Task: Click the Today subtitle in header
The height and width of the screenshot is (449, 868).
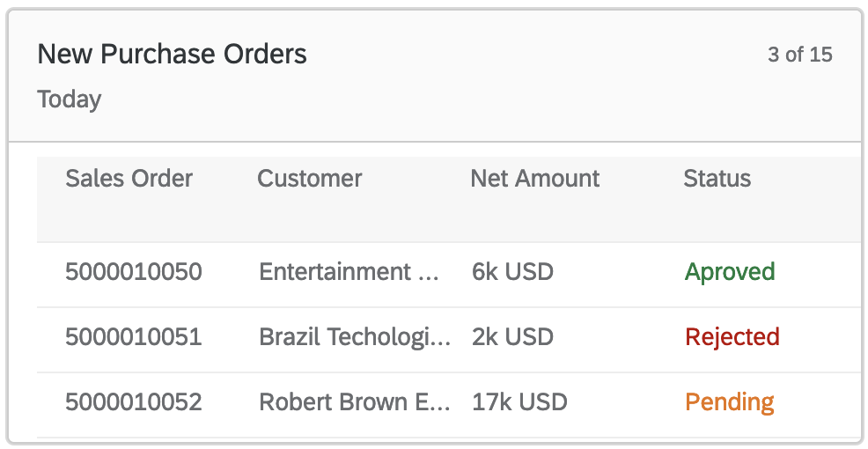Action: (70, 99)
